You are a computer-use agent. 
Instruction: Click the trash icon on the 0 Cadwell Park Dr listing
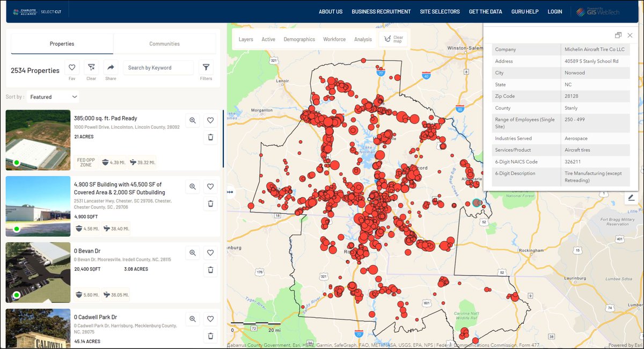tap(210, 336)
